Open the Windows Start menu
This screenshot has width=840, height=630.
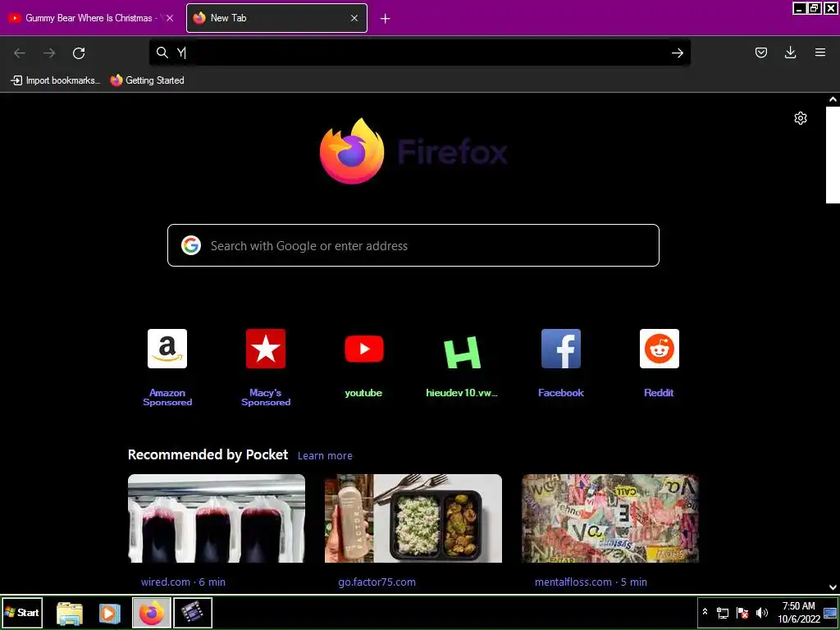(22, 612)
